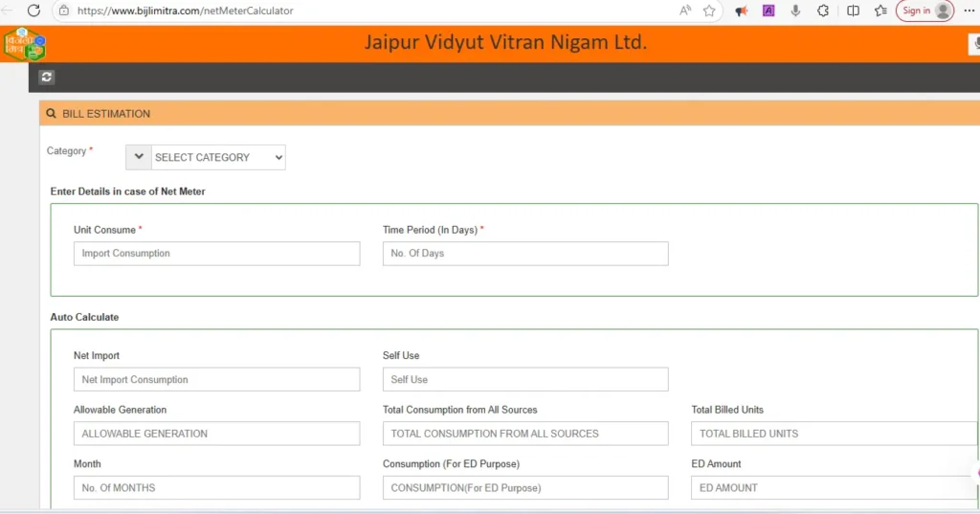Click the No. Of Days field
Screen dimensions: 980x514
[524, 254]
